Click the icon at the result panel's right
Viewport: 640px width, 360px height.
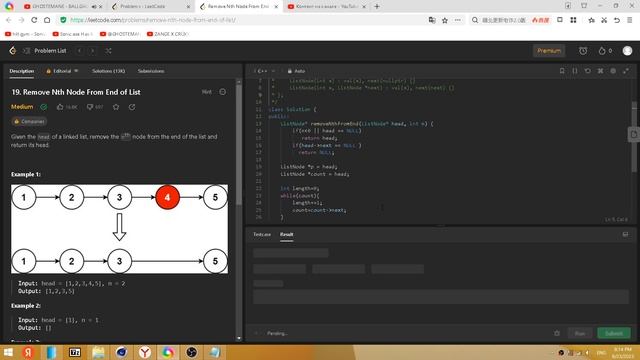click(x=625, y=234)
